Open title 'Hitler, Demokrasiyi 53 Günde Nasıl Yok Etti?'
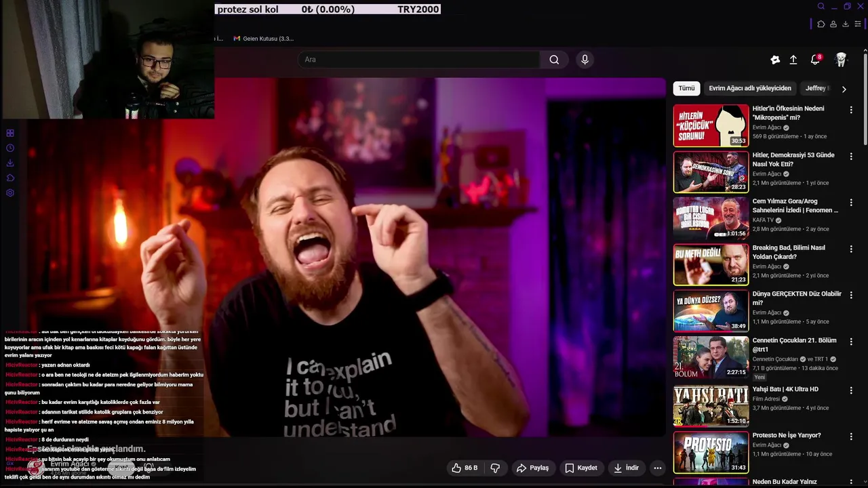 pyautogui.click(x=793, y=159)
